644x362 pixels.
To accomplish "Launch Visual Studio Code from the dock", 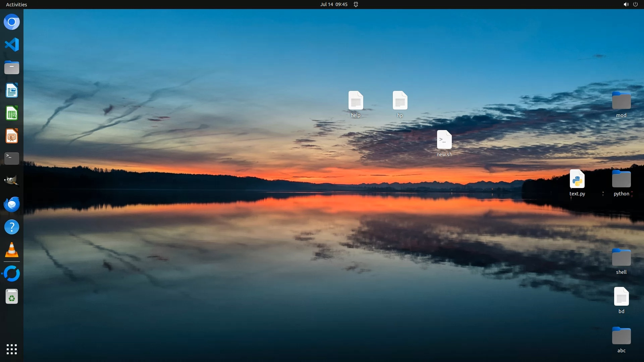I will click(x=12, y=45).
